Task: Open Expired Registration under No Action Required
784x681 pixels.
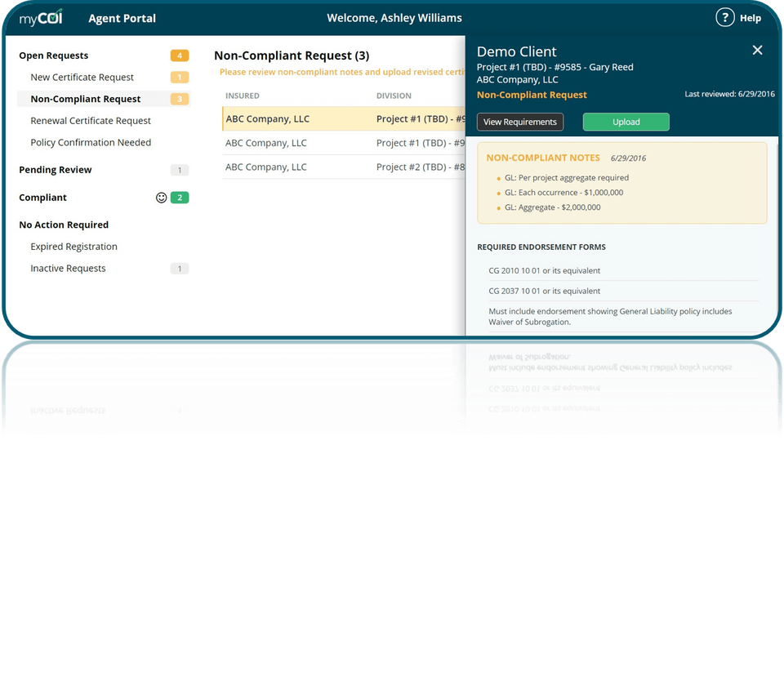Action: [73, 246]
